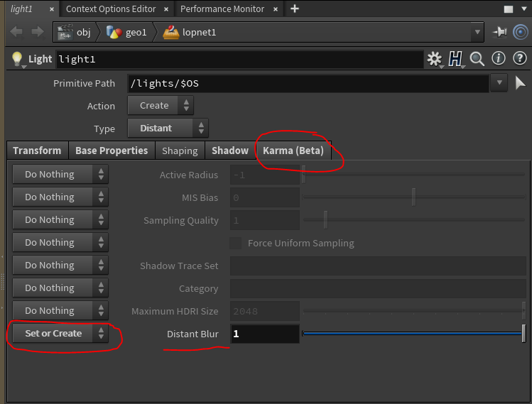This screenshot has width=532, height=404.
Task: Click the Distant Blur slider track
Action: point(412,333)
